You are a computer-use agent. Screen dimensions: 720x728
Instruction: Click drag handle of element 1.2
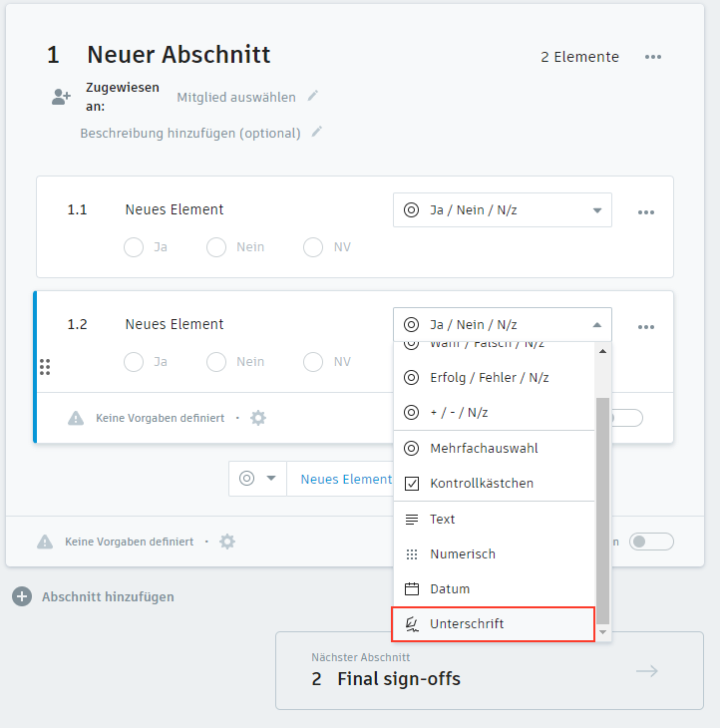point(45,367)
